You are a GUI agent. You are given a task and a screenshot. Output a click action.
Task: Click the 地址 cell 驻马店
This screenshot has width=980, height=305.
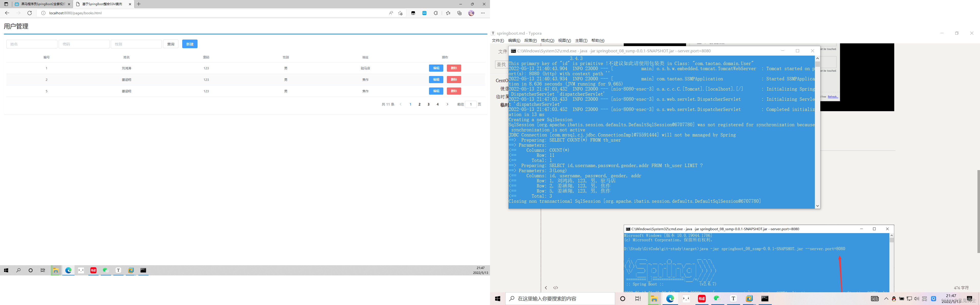point(365,68)
